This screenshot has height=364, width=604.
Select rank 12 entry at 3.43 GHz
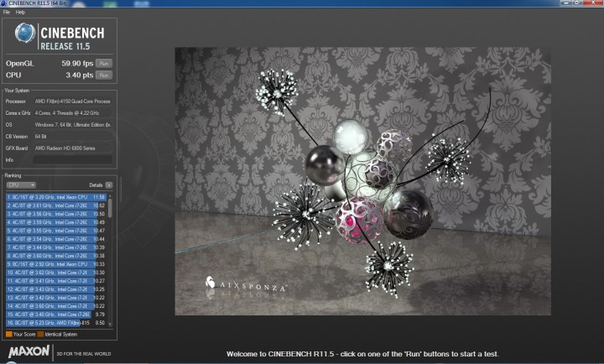[x=56, y=289]
